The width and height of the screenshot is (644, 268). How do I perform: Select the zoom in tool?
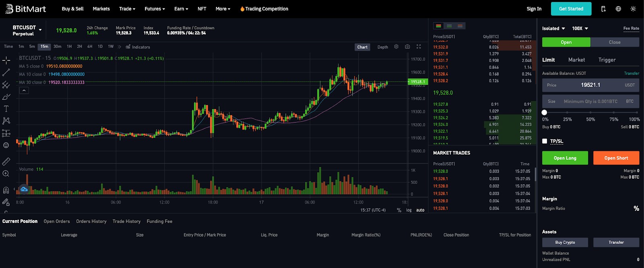(6, 173)
